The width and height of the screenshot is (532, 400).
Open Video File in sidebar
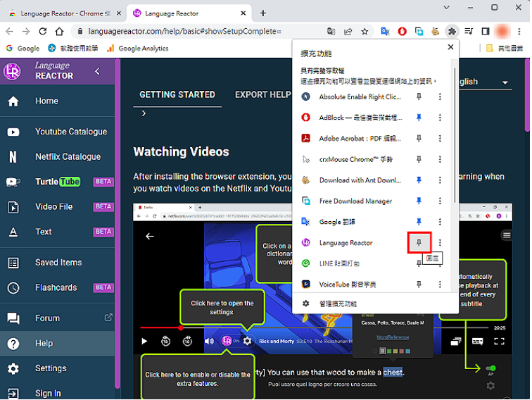57,206
